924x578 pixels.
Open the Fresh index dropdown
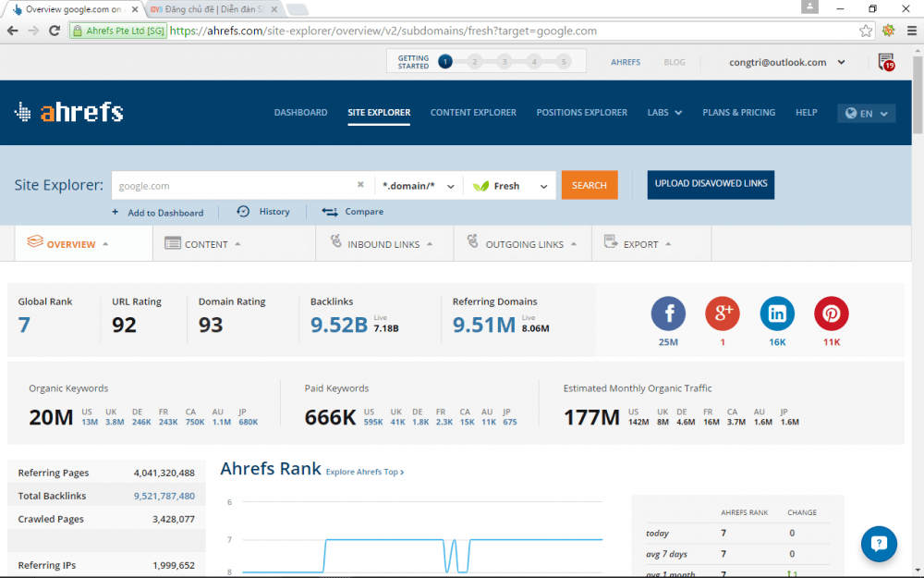click(510, 185)
